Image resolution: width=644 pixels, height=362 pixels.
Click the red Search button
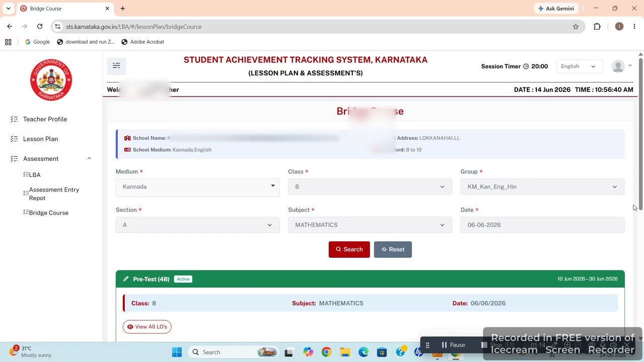(x=349, y=249)
